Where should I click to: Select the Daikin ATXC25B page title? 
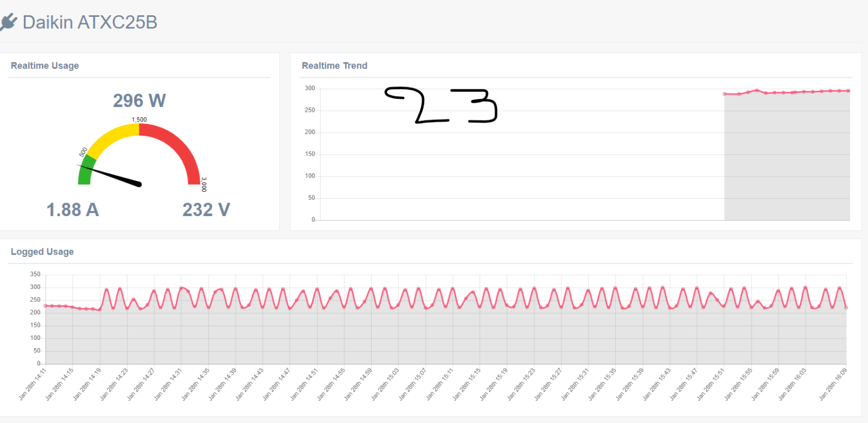coord(90,22)
